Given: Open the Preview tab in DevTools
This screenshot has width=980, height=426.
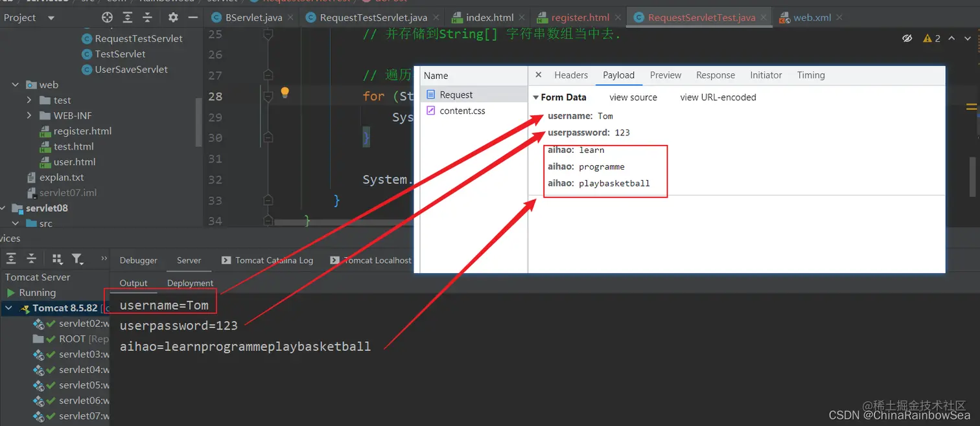Looking at the screenshot, I should 666,75.
